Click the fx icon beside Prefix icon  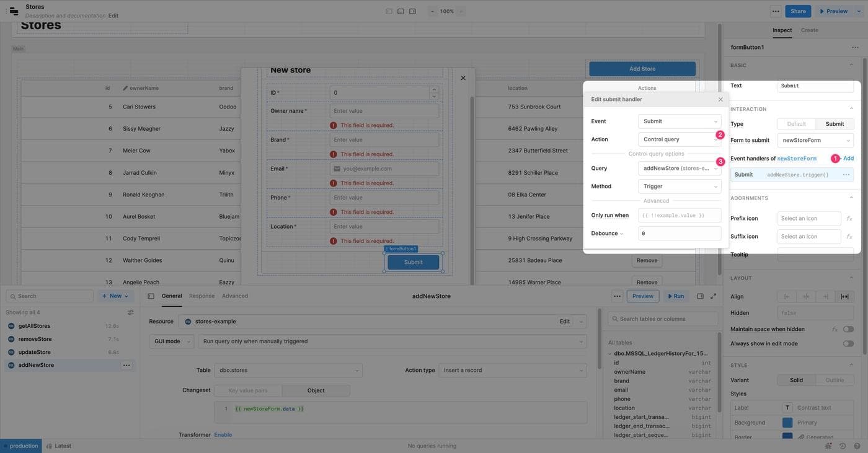849,219
